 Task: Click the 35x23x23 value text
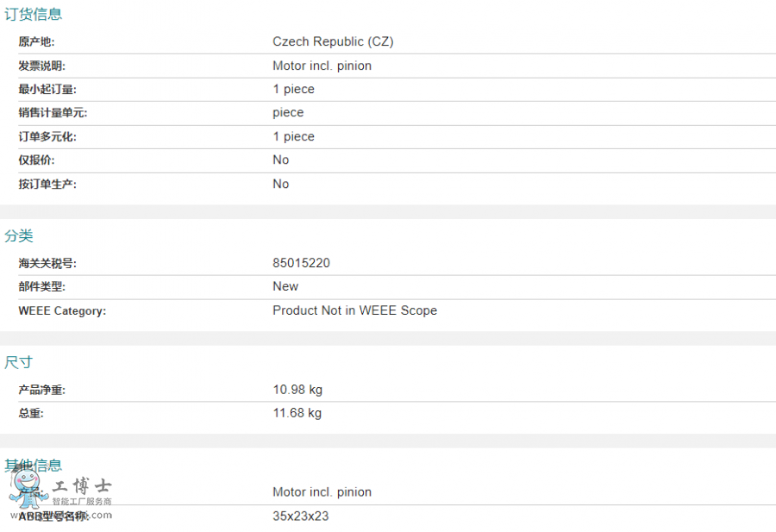pos(300,516)
